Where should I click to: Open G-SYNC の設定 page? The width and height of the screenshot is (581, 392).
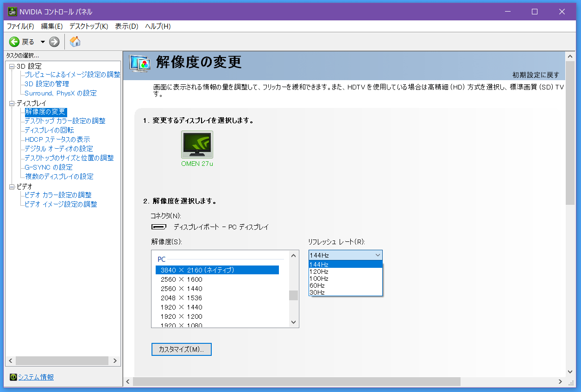click(49, 167)
